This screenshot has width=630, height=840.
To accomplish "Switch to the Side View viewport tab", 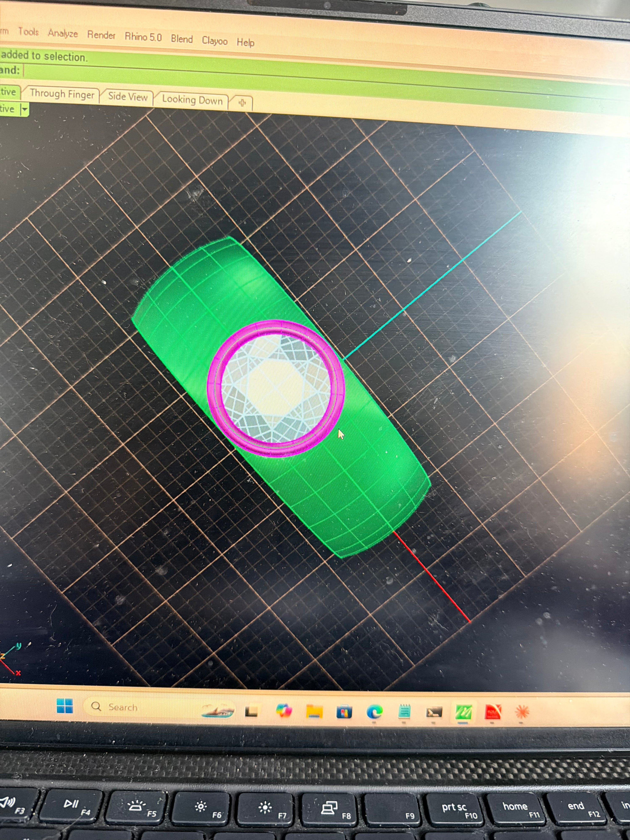I will click(128, 97).
